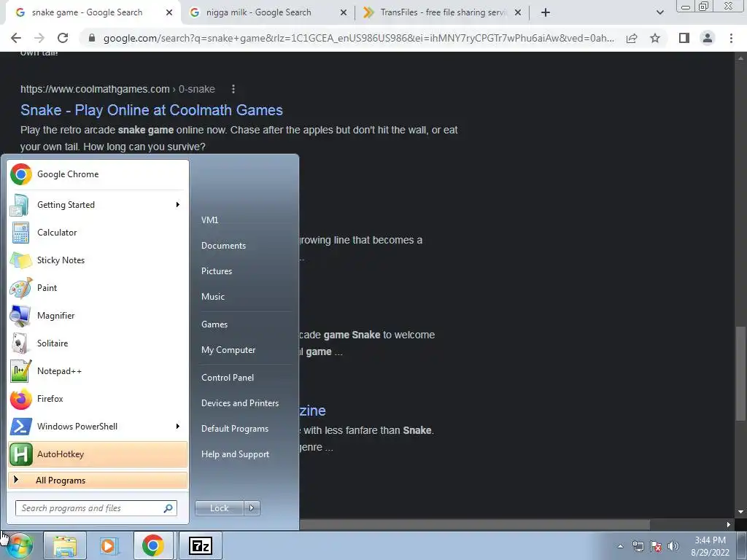The image size is (747, 560).
Task: Expand Getting Started submenu arrow
Action: click(x=178, y=205)
